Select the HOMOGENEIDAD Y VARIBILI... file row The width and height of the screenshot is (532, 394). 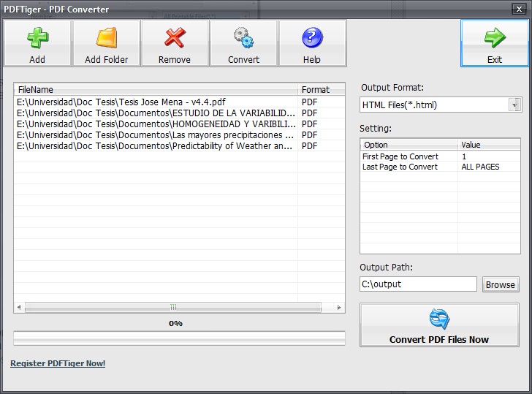click(x=180, y=124)
